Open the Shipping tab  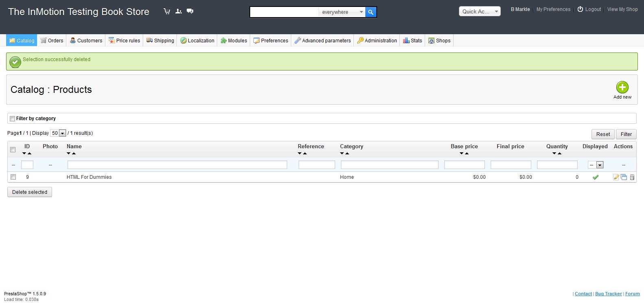pos(160,40)
